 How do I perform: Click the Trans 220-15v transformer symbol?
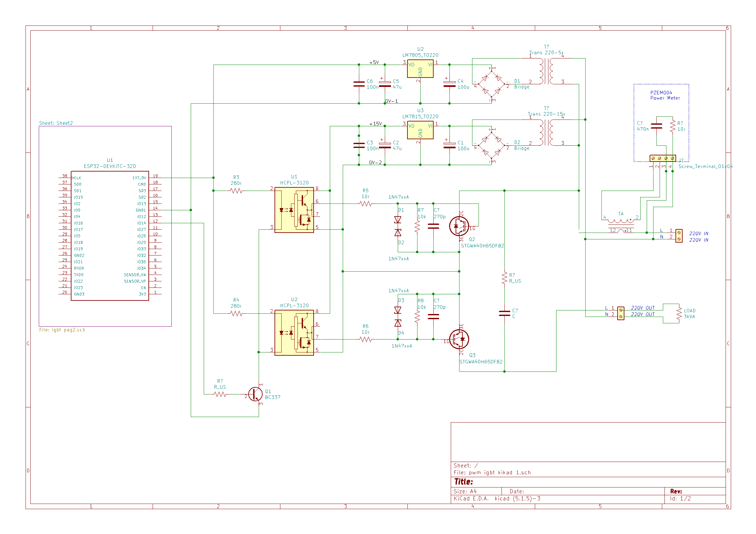(546, 132)
